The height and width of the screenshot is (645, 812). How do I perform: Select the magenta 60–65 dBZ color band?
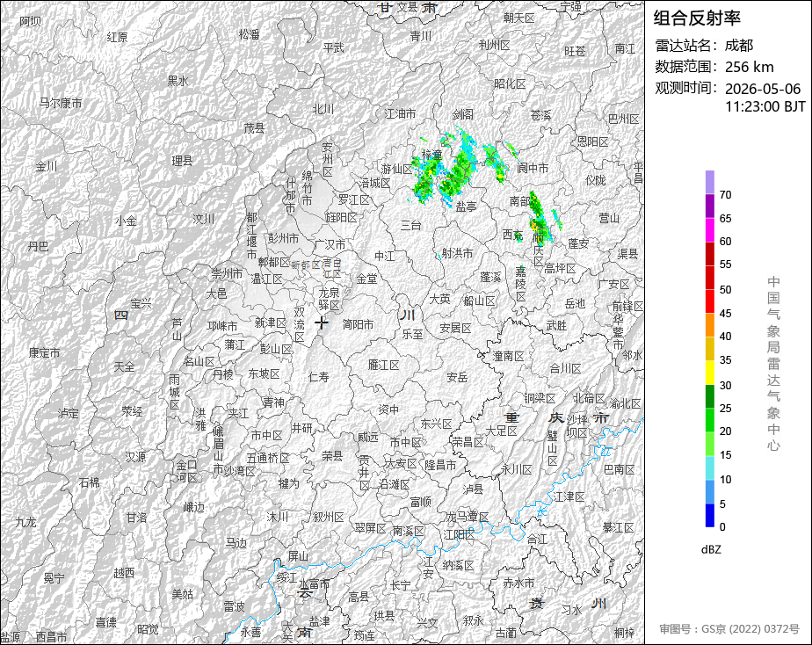click(x=709, y=229)
